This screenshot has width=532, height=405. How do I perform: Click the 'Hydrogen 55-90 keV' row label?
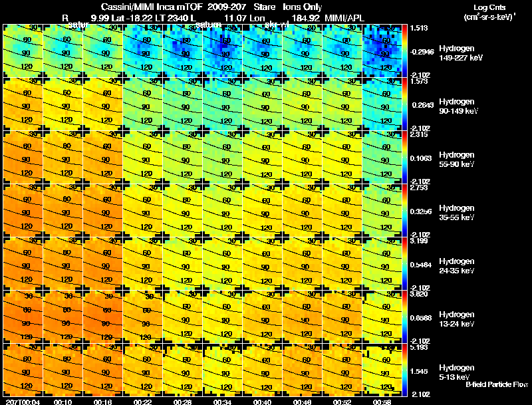click(x=457, y=160)
